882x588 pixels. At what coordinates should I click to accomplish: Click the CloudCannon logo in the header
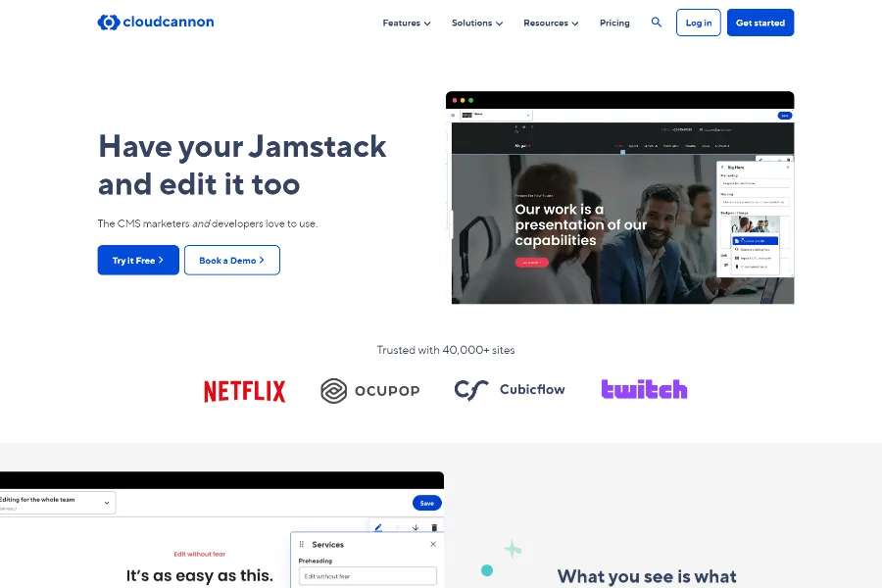[156, 23]
